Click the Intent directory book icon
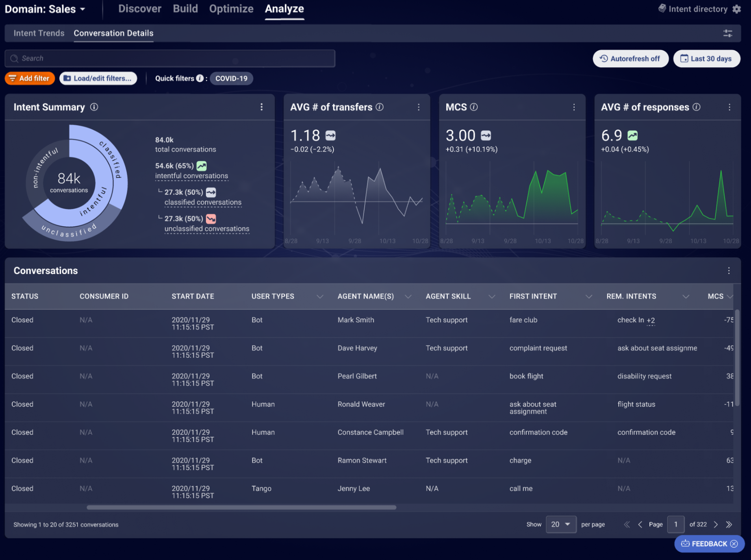This screenshot has height=560, width=751. pyautogui.click(x=662, y=8)
